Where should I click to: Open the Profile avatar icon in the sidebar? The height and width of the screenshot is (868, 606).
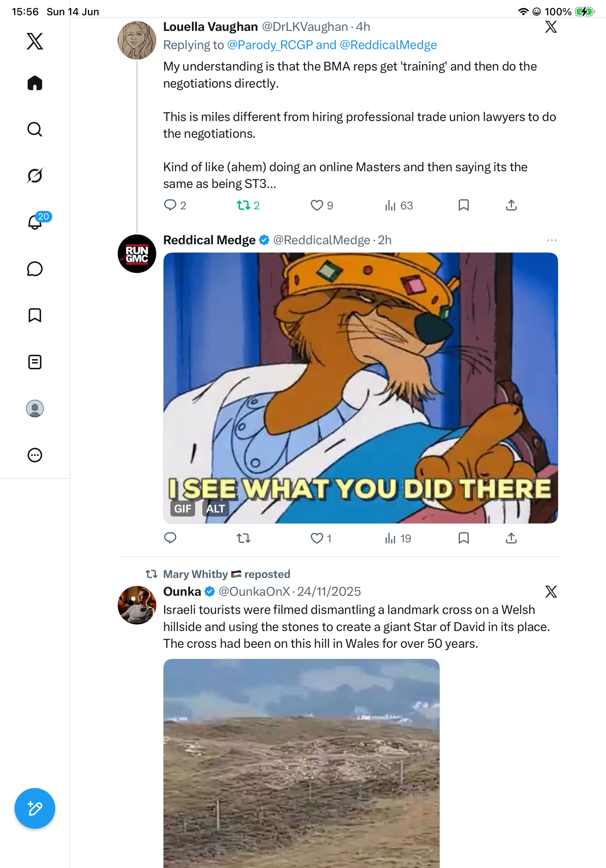pos(35,409)
